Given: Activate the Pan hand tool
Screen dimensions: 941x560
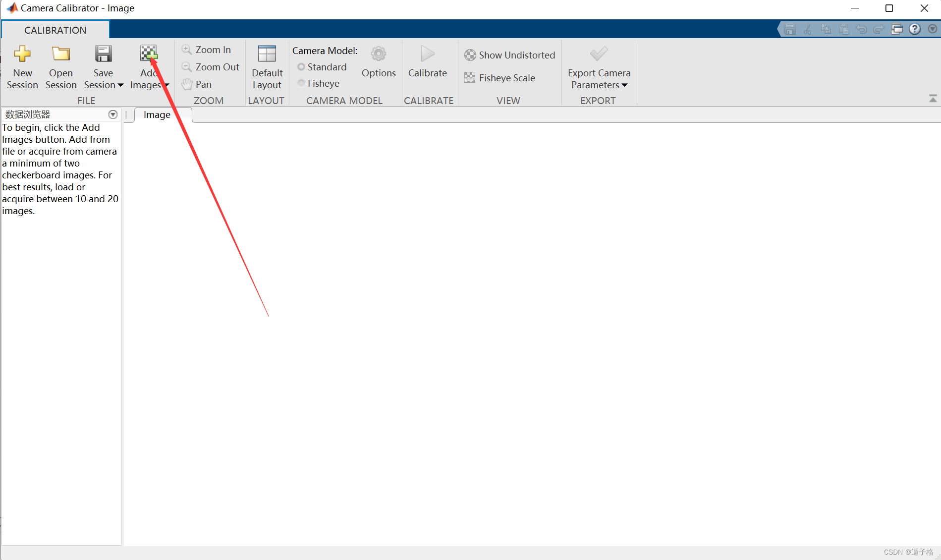Looking at the screenshot, I should [x=197, y=84].
